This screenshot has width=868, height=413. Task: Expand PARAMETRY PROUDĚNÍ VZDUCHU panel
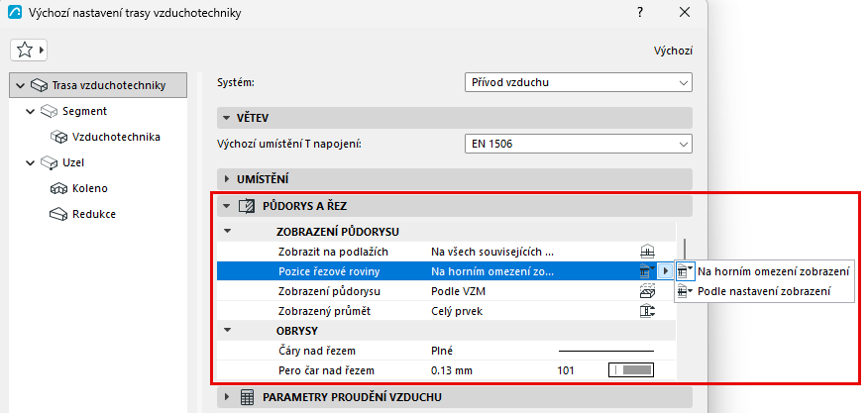[x=226, y=397]
